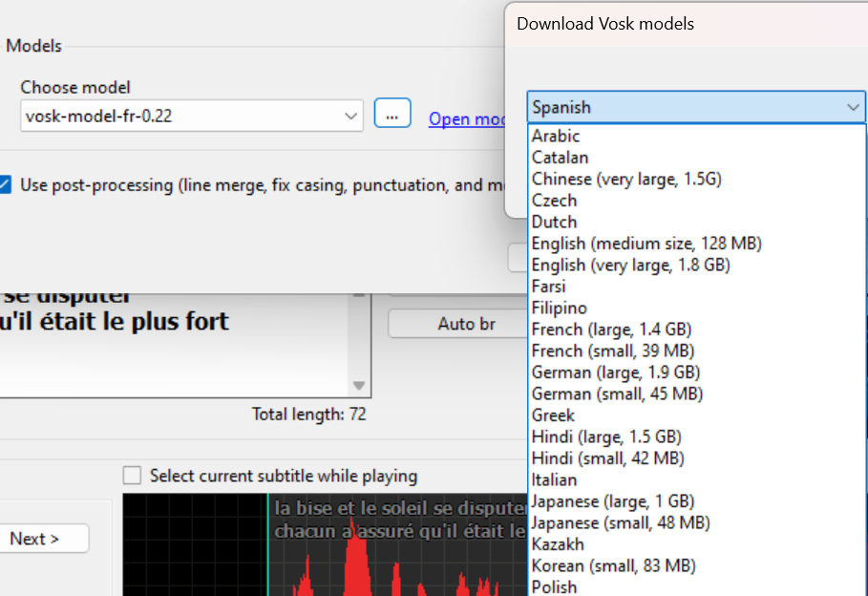Select 'Catalan' from the language list

[561, 157]
